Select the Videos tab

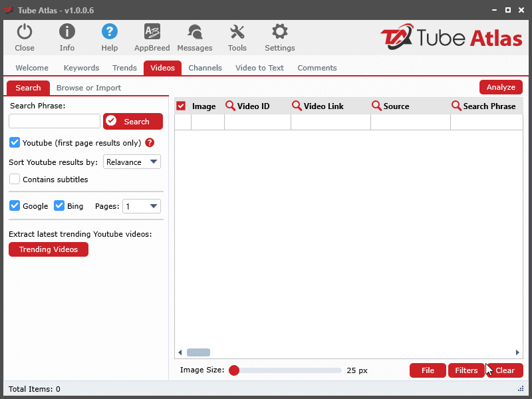pyautogui.click(x=162, y=68)
